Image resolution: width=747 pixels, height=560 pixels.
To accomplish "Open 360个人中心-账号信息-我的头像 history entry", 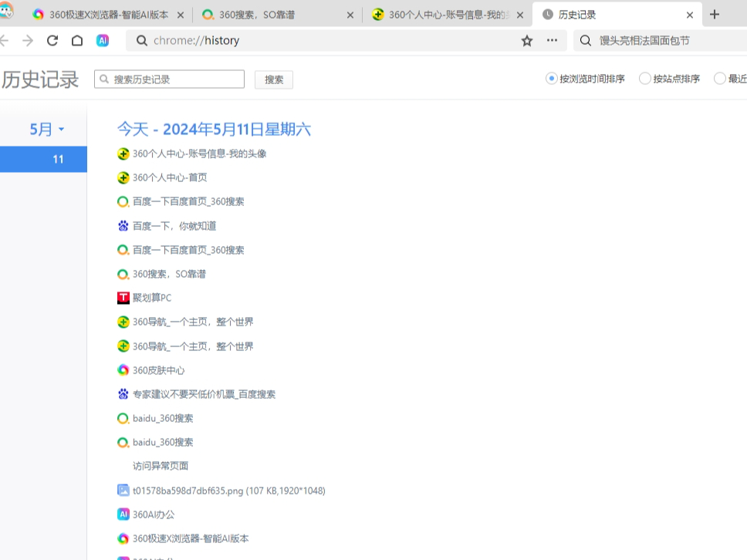I will click(x=199, y=153).
